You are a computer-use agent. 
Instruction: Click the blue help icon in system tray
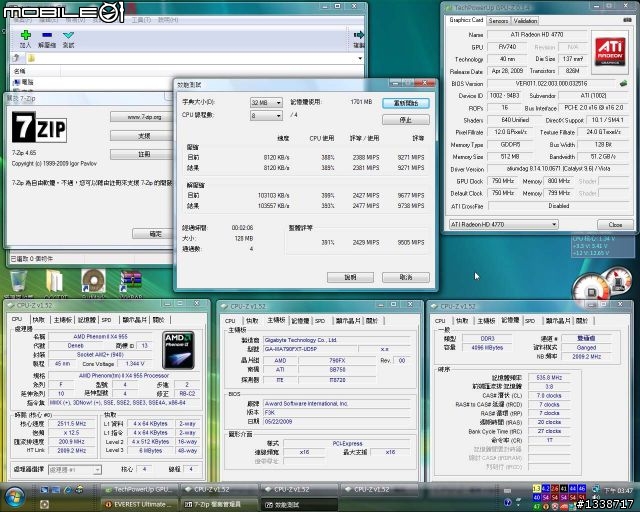(508, 502)
